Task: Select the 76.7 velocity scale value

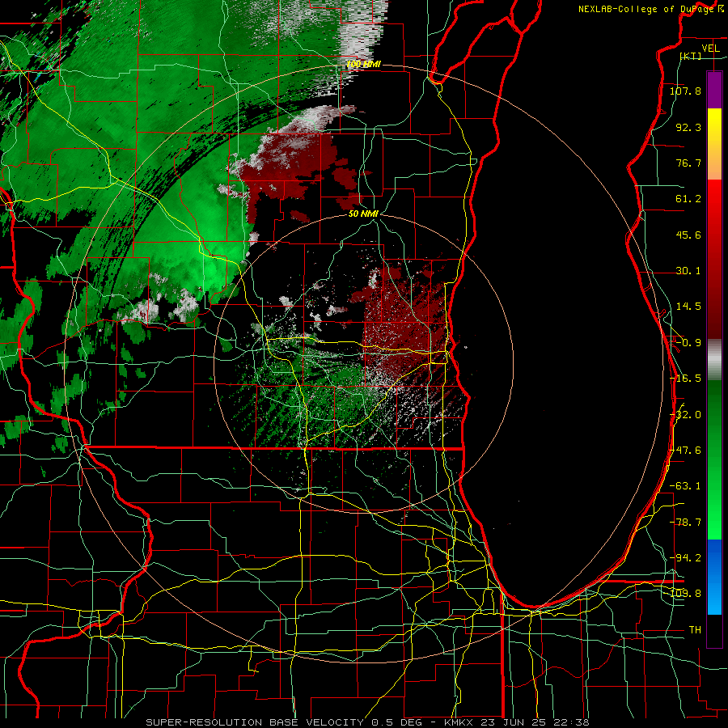Action: point(688,163)
